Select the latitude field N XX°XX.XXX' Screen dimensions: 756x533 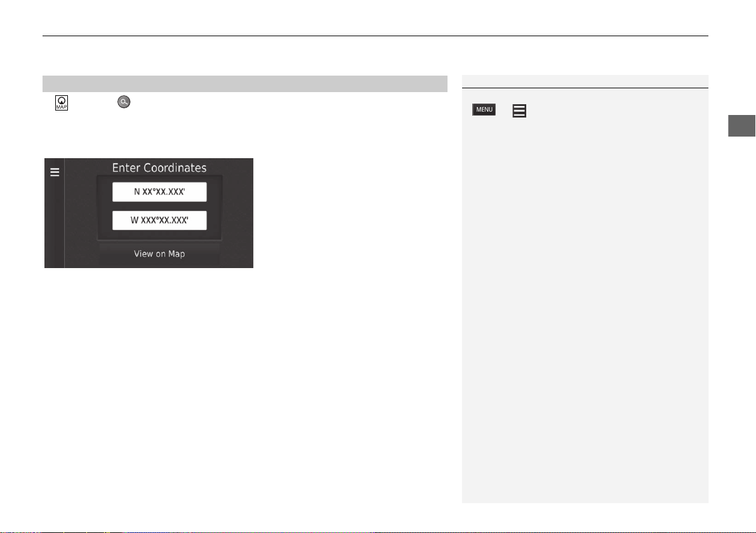[x=159, y=191]
